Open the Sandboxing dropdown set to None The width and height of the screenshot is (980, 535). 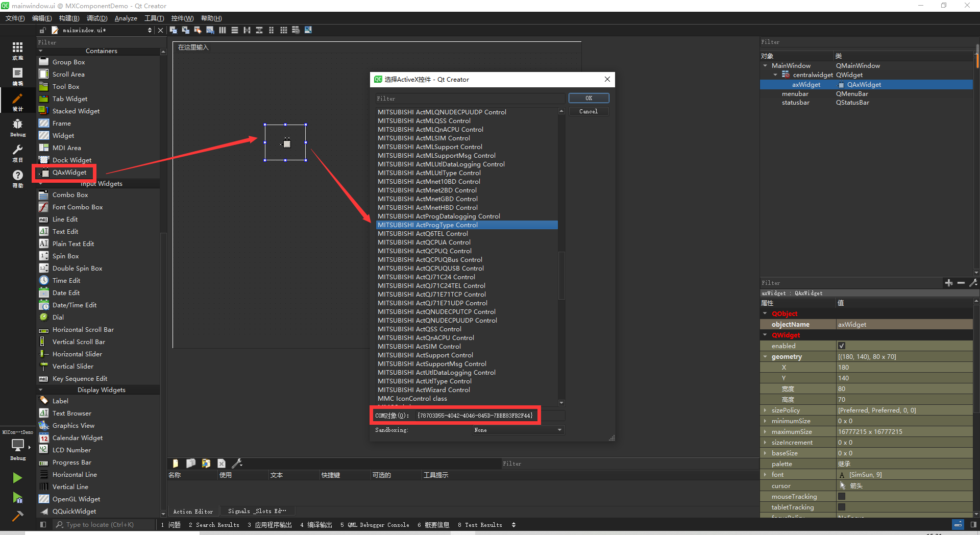[518, 430]
